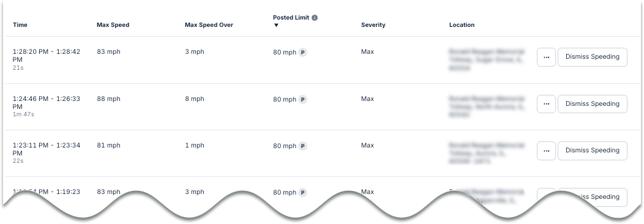644x224 pixels.
Task: Click the P badge in the 88 mph row
Action: (302, 99)
